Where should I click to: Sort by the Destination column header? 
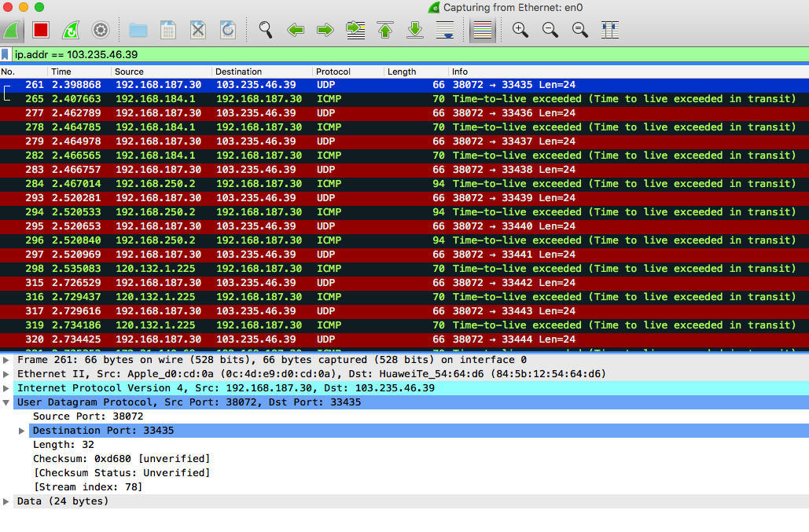262,72
